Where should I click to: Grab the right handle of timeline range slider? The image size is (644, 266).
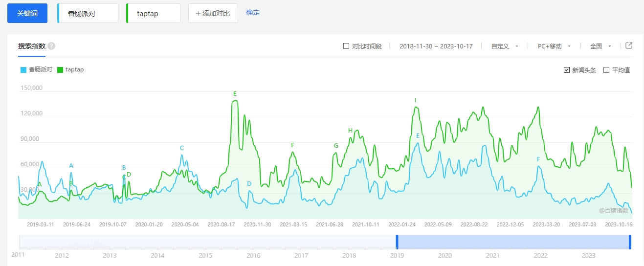click(630, 242)
